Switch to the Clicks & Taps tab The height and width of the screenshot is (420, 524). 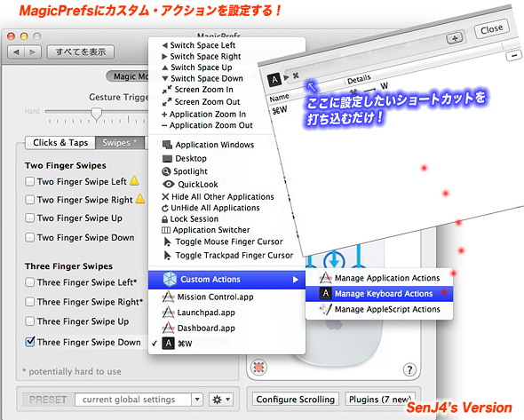click(60, 143)
